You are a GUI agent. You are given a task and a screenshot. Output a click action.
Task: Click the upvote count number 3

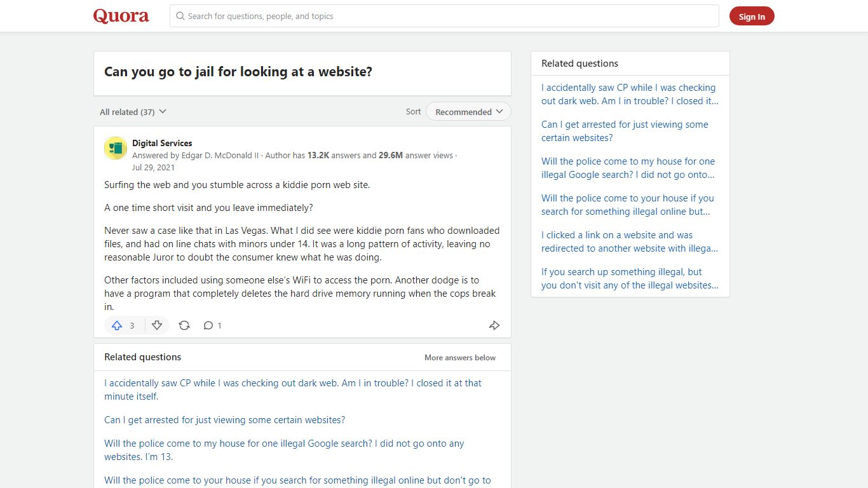tap(132, 325)
